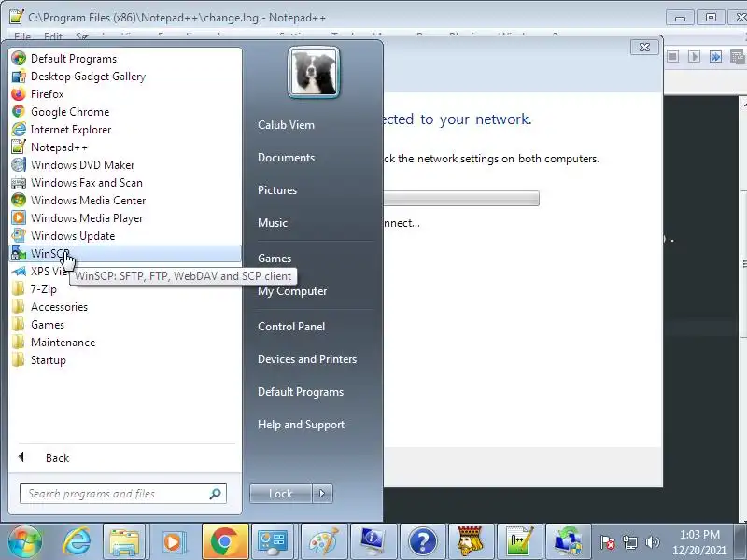Open Notepad++ from the Start menu list

(x=125, y=147)
